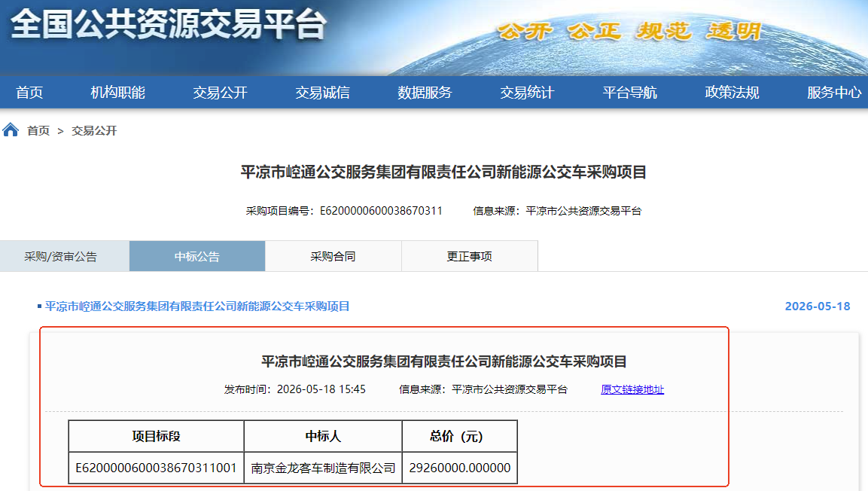Open 交易统计 navigation menu
868x491 pixels.
[x=528, y=93]
